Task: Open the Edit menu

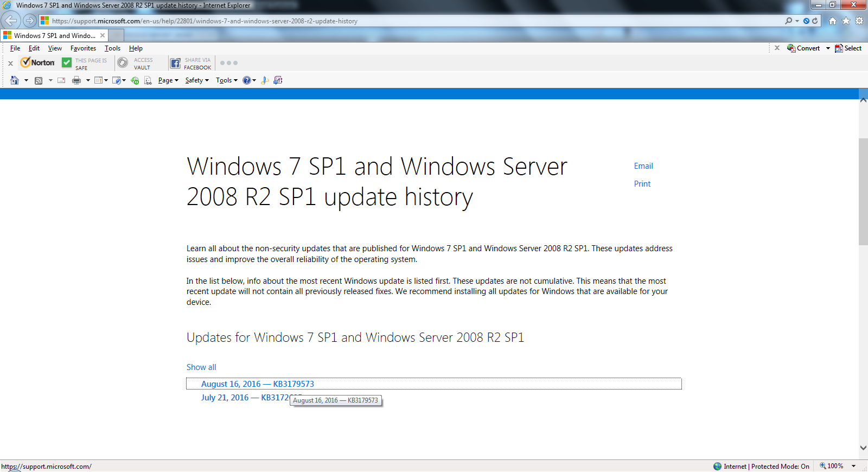Action: (x=34, y=48)
